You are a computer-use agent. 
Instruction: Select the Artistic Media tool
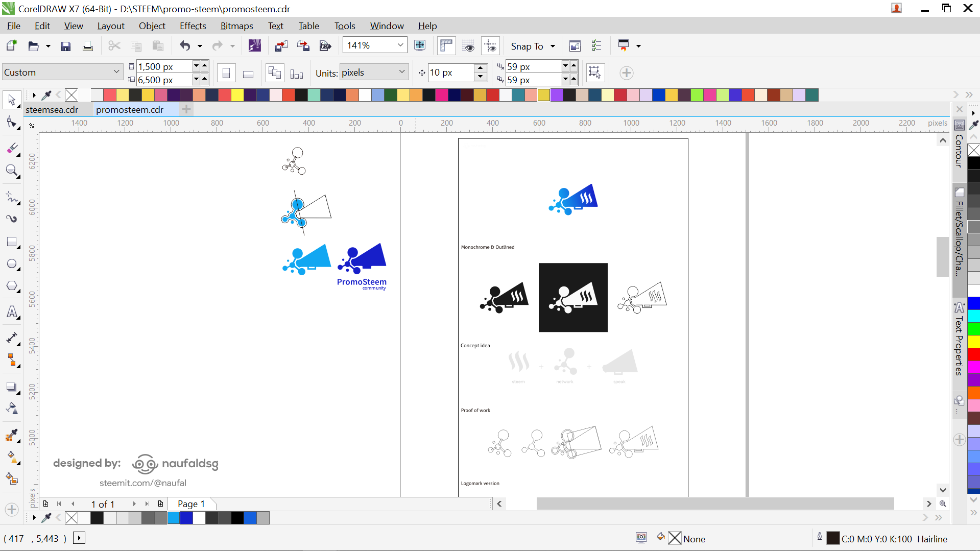tap(12, 219)
